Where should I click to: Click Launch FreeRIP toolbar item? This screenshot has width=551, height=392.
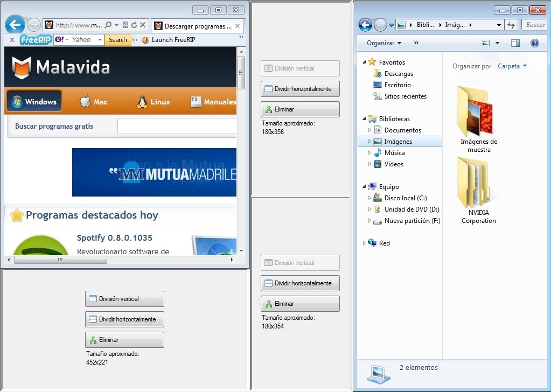[x=169, y=40]
